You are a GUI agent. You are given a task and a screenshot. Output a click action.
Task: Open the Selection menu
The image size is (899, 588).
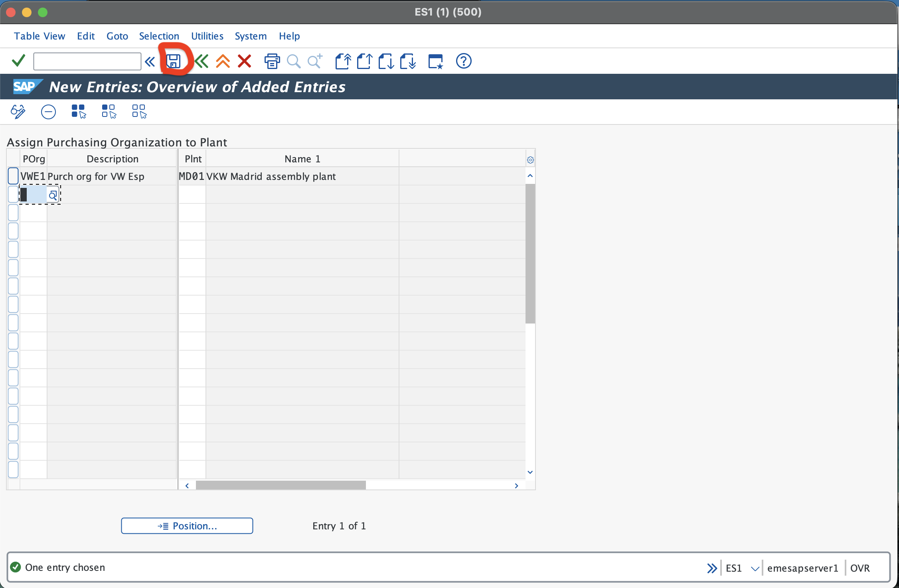tap(159, 36)
